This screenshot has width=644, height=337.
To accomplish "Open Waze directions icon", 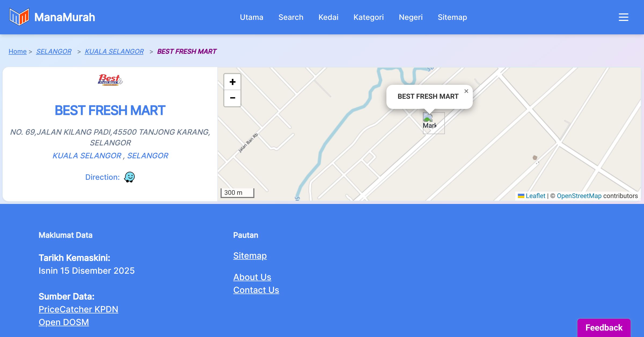I will pos(129,177).
